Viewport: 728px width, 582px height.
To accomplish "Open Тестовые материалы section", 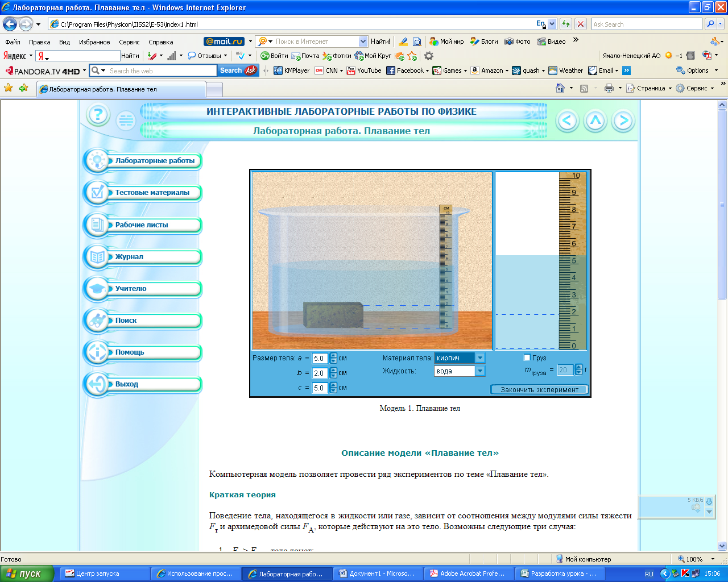I will coord(143,193).
